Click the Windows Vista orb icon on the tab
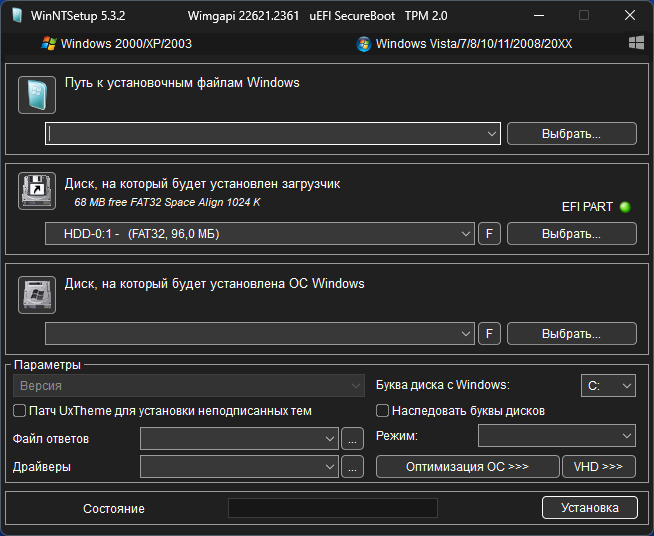 pyautogui.click(x=364, y=44)
